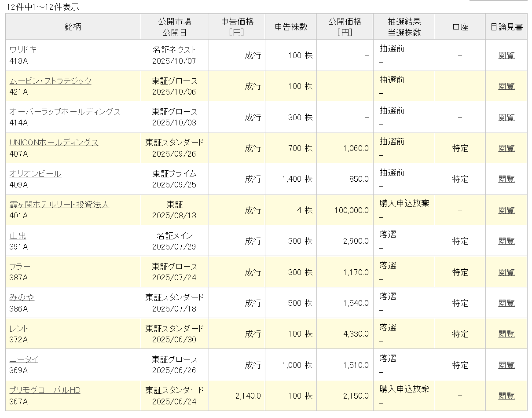The height and width of the screenshot is (418, 532).
Task: View the prospectus for ウリドキ
Action: (506, 55)
